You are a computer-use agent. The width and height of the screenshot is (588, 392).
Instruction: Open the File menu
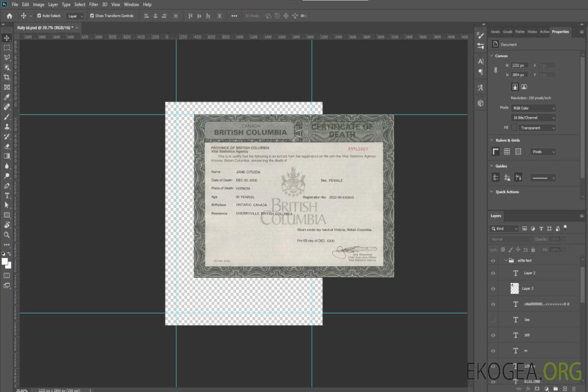[15, 4]
